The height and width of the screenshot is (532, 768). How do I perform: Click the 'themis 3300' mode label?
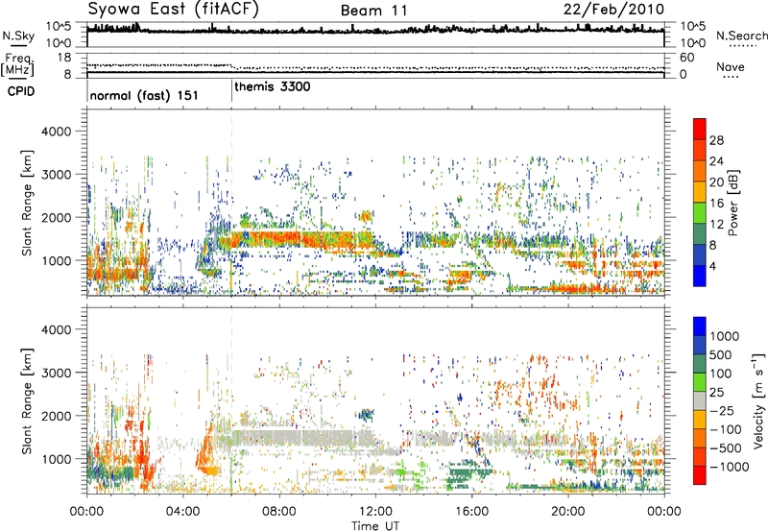(x=273, y=87)
